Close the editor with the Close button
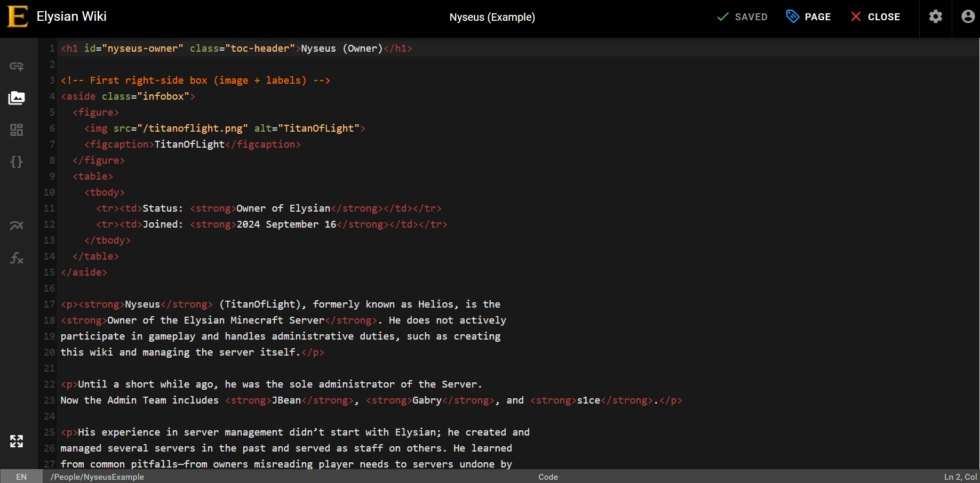 [x=875, y=17]
